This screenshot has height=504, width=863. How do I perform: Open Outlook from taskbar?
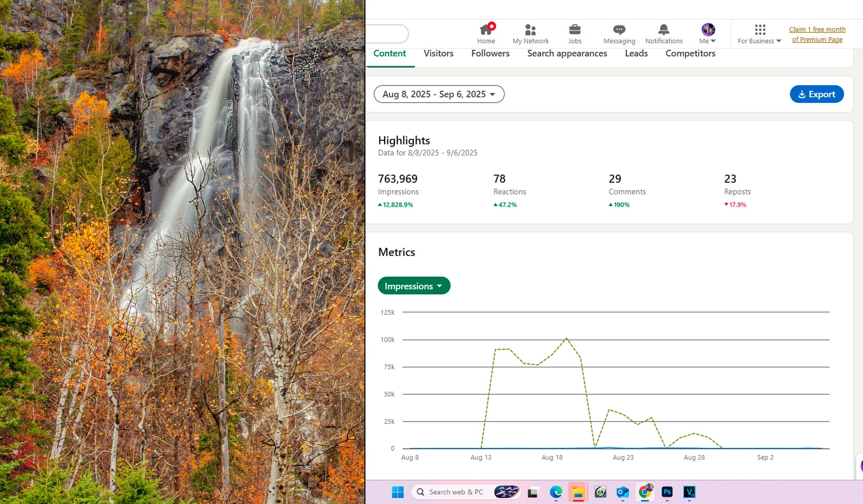622,492
